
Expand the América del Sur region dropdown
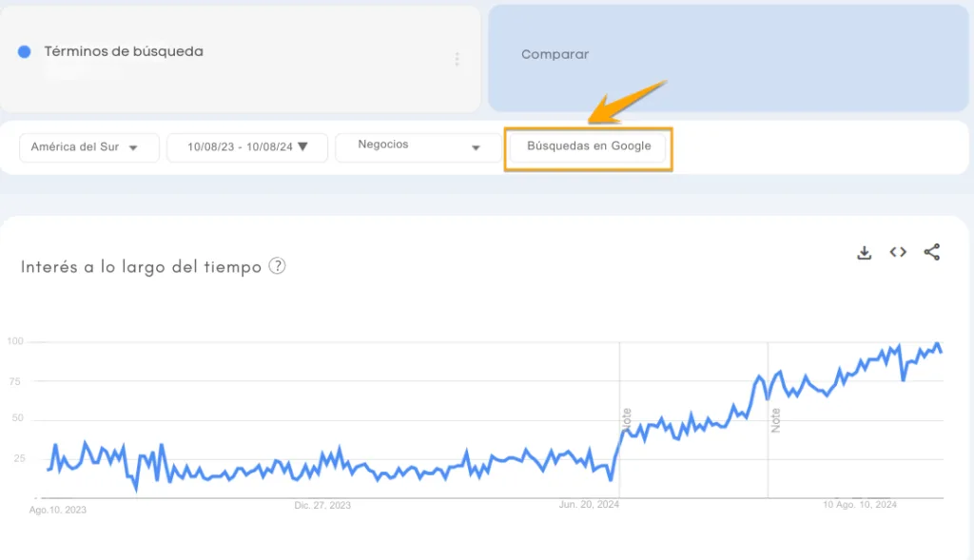coord(89,147)
